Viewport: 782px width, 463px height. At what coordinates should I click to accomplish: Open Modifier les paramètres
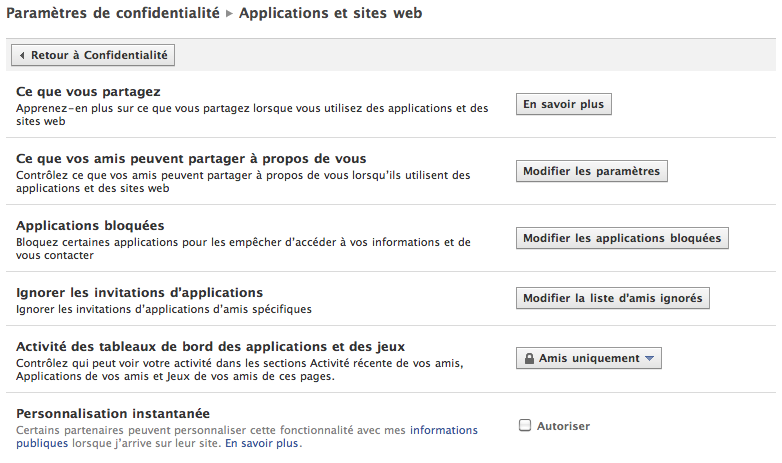coord(591,171)
